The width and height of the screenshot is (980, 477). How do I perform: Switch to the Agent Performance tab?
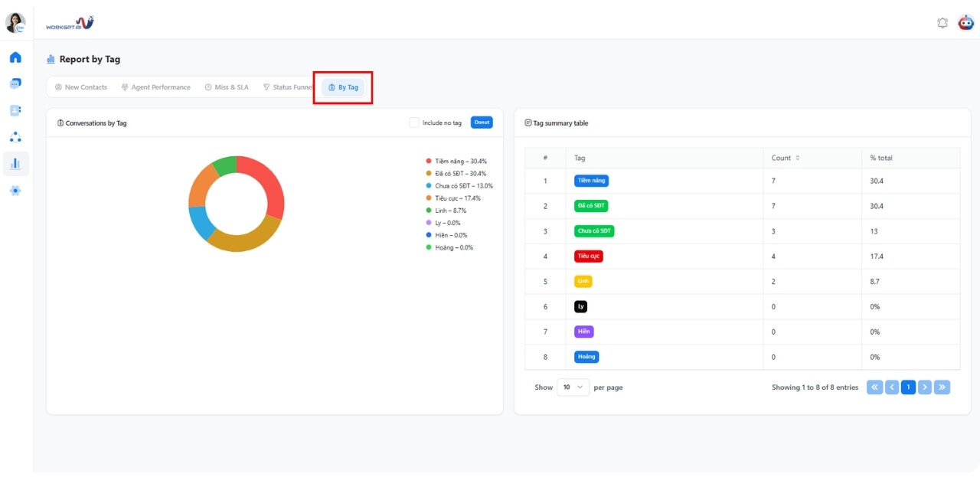[x=156, y=87]
